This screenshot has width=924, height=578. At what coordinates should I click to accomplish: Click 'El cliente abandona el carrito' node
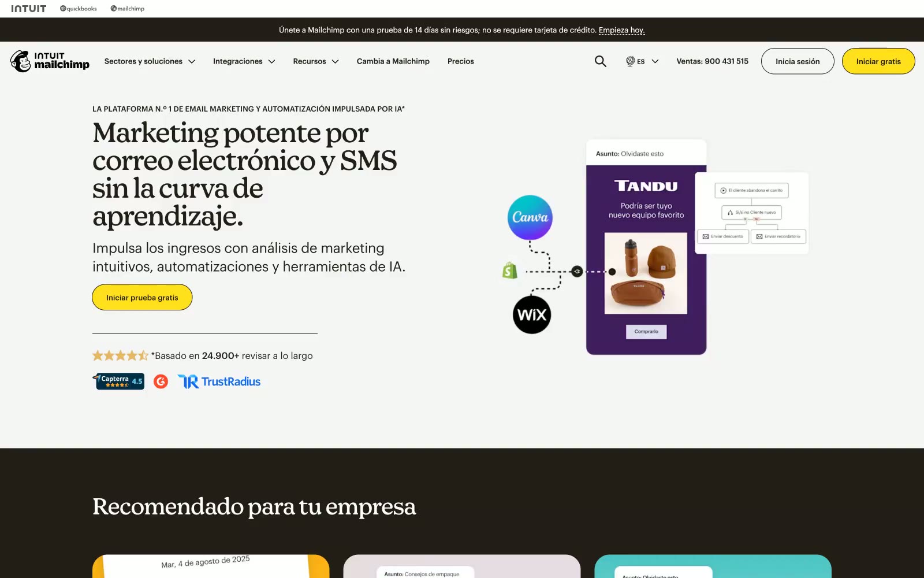pyautogui.click(x=752, y=190)
